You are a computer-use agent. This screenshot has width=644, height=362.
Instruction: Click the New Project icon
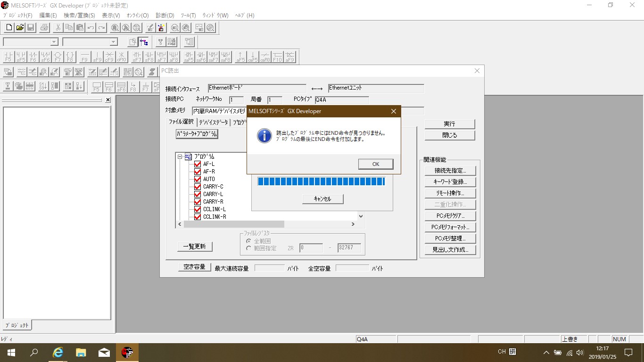point(8,28)
